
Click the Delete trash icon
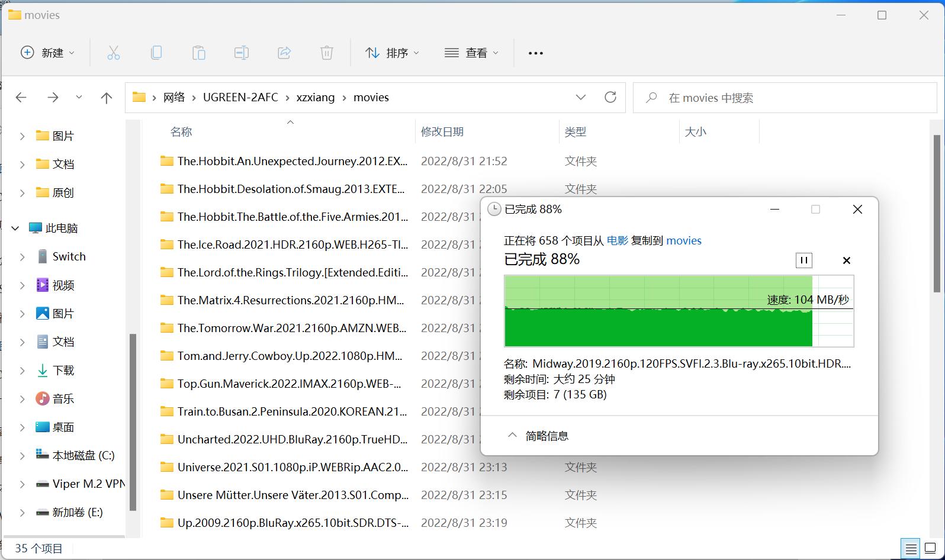tap(327, 53)
